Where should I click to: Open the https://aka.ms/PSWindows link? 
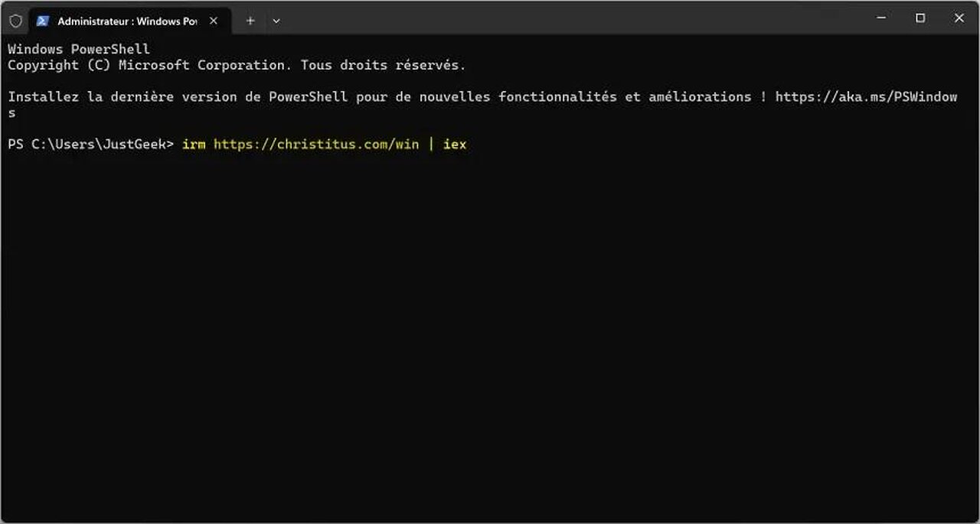865,97
